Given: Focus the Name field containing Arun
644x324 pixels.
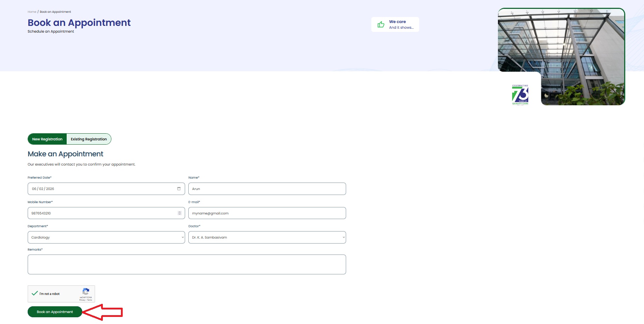Looking at the screenshot, I should pos(267,189).
